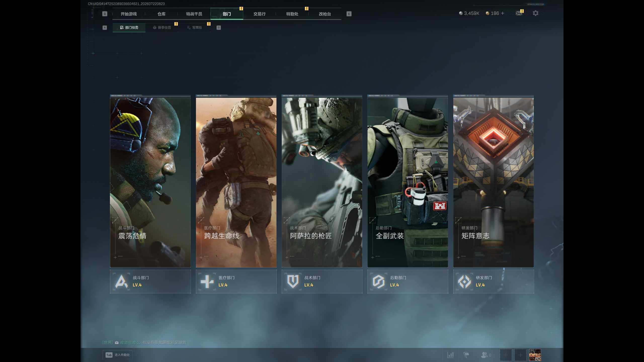Click the 3,459K currency amount
644x362 pixels.
pyautogui.click(x=471, y=13)
